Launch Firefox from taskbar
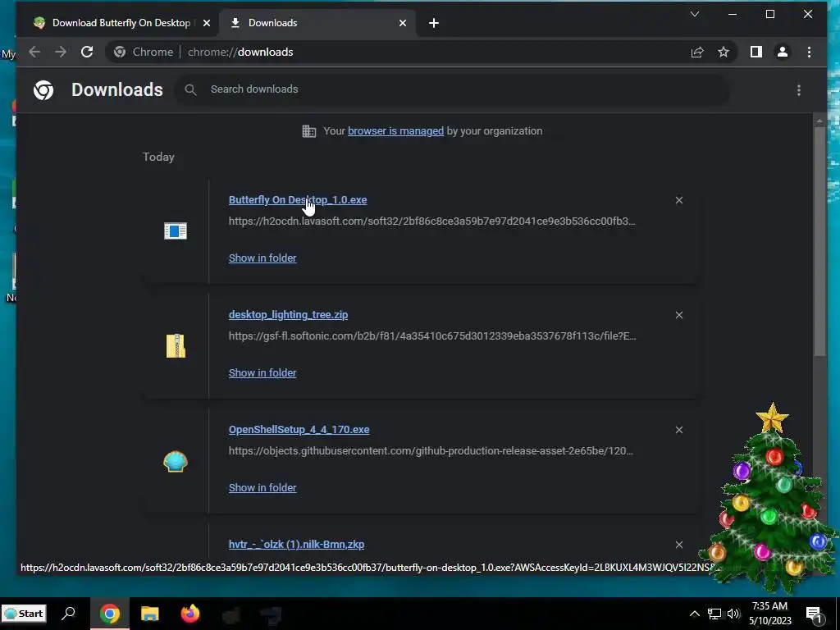This screenshot has width=840, height=630. (190, 614)
